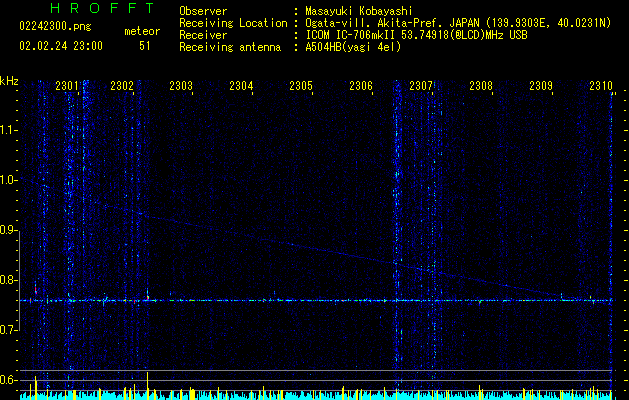Click the 2301 time marker
The height and width of the screenshot is (400, 629).
pyautogui.click(x=67, y=85)
